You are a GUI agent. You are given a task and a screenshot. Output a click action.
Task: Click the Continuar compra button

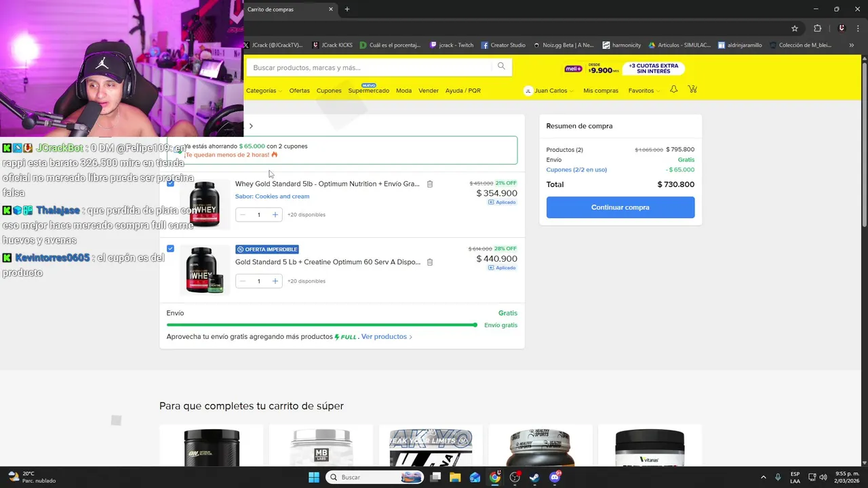click(x=620, y=207)
